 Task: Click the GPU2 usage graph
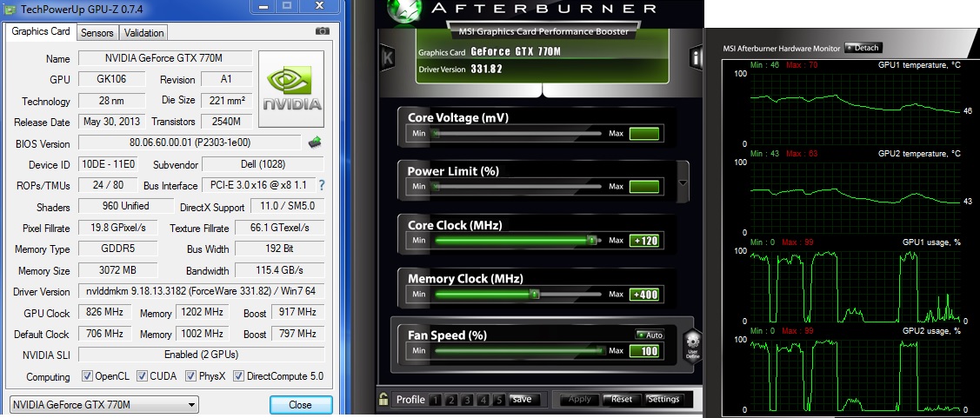(855, 375)
